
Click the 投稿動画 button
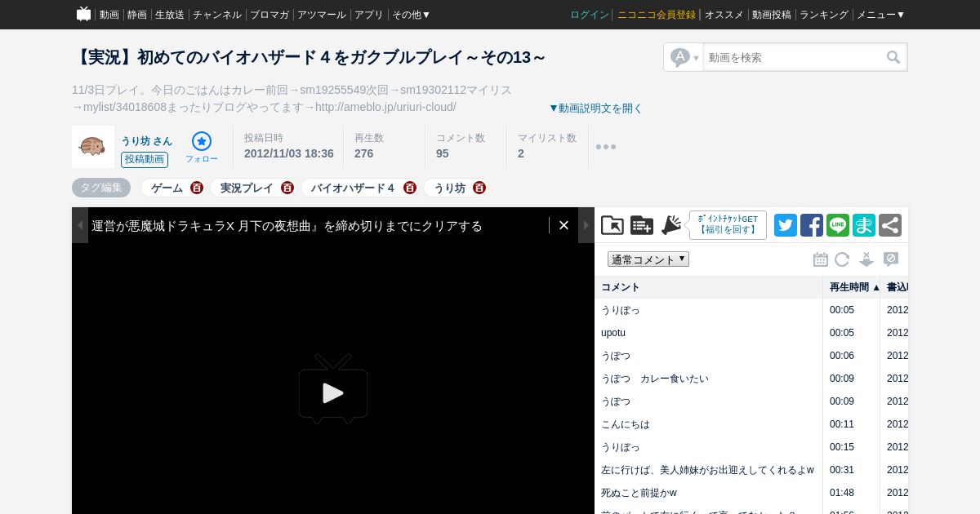coord(145,160)
